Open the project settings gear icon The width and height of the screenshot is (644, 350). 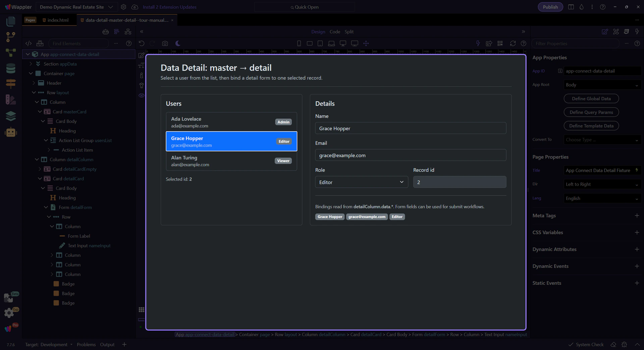(x=123, y=7)
